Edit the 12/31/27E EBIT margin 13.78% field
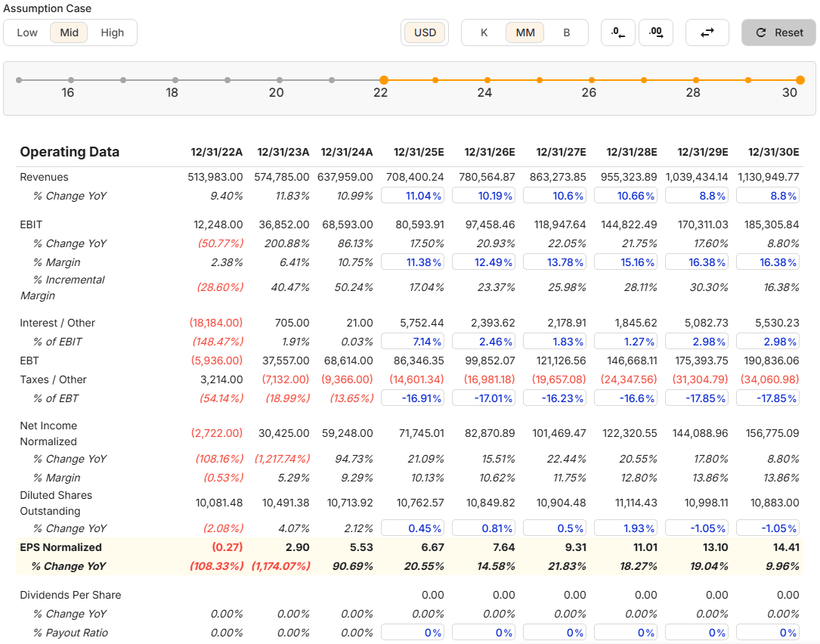Viewport: 820px width, 644px height. pyautogui.click(x=554, y=262)
